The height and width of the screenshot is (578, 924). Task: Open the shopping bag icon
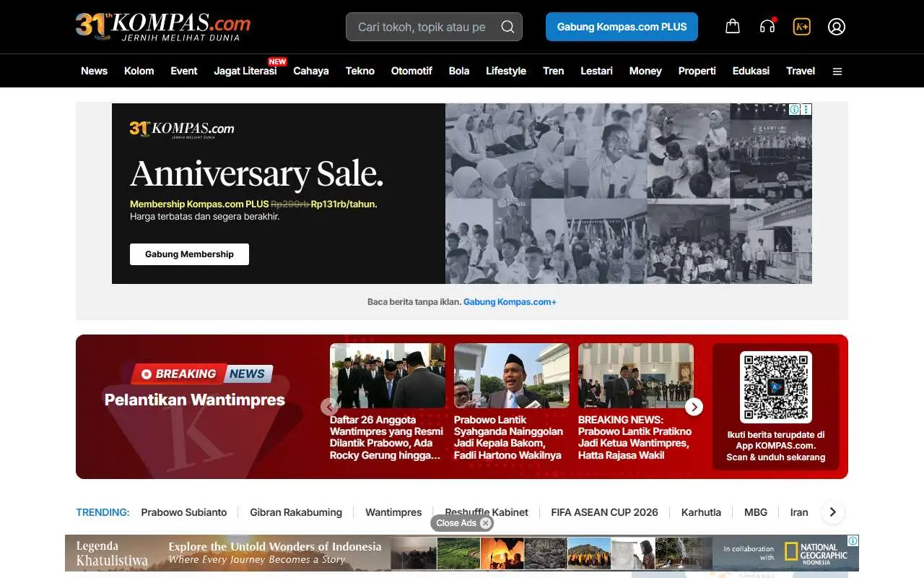click(733, 27)
